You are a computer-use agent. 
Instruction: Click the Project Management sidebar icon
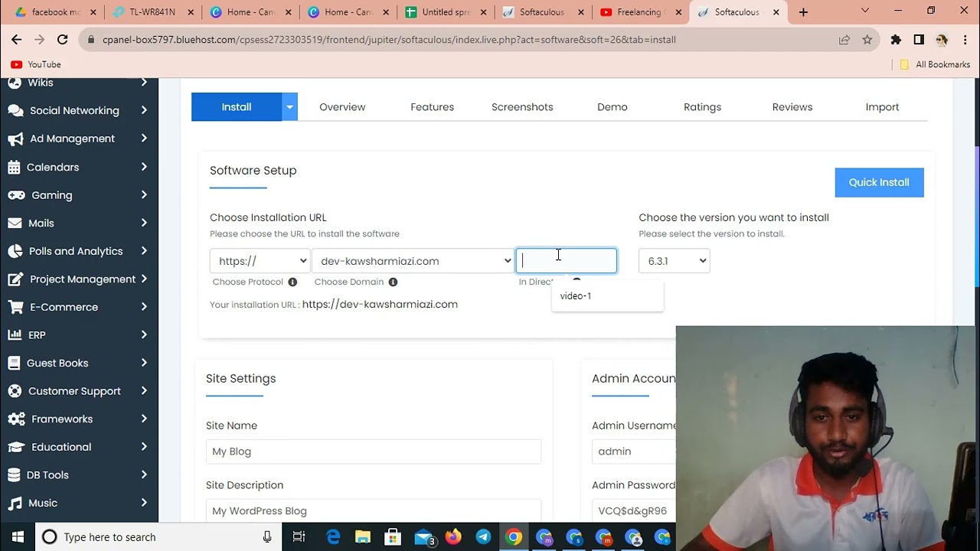15,279
